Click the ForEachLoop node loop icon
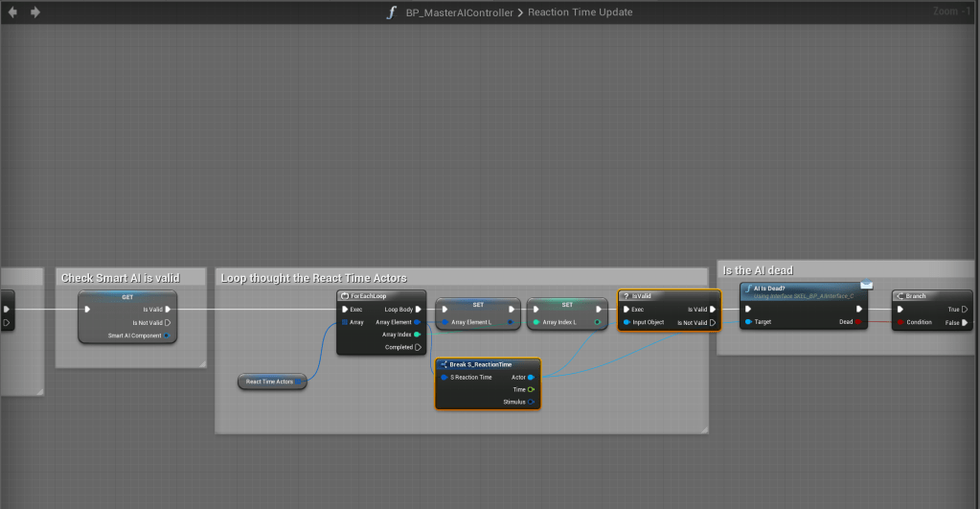 [344, 296]
